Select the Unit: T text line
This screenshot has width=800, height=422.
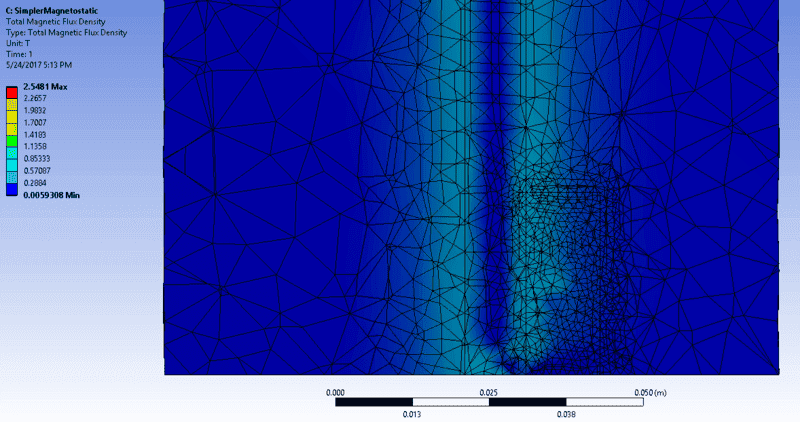pos(18,37)
